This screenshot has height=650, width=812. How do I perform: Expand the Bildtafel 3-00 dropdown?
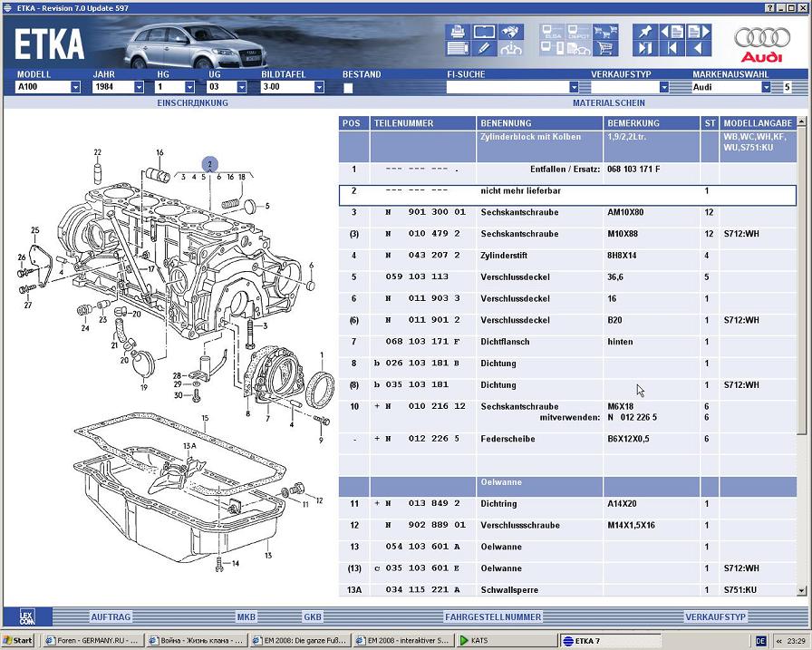pos(319,88)
